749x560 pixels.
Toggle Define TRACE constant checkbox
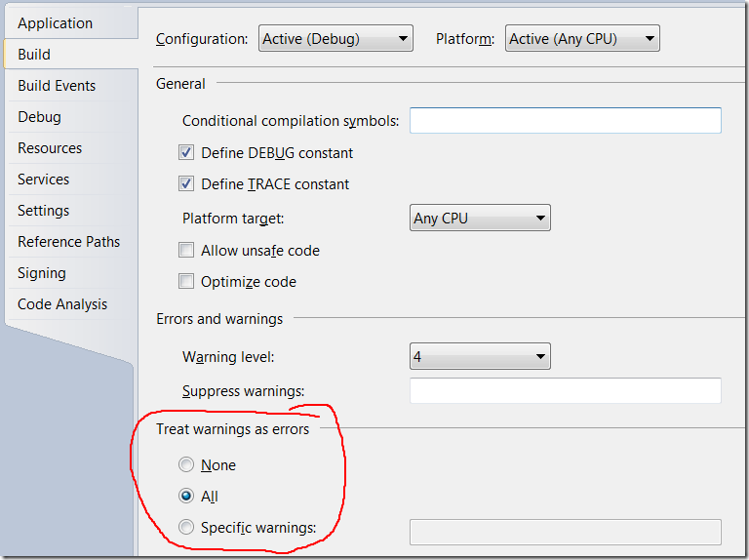click(186, 184)
